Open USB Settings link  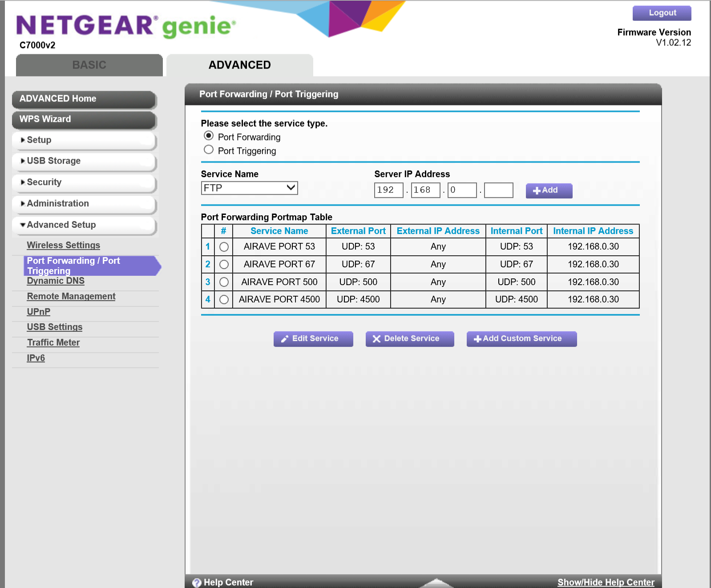(x=55, y=327)
